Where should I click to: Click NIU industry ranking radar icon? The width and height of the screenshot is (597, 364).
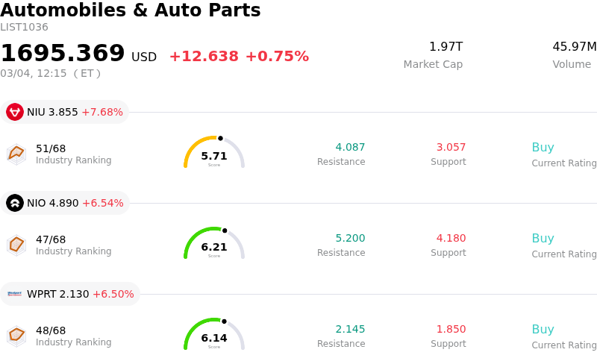(16, 154)
